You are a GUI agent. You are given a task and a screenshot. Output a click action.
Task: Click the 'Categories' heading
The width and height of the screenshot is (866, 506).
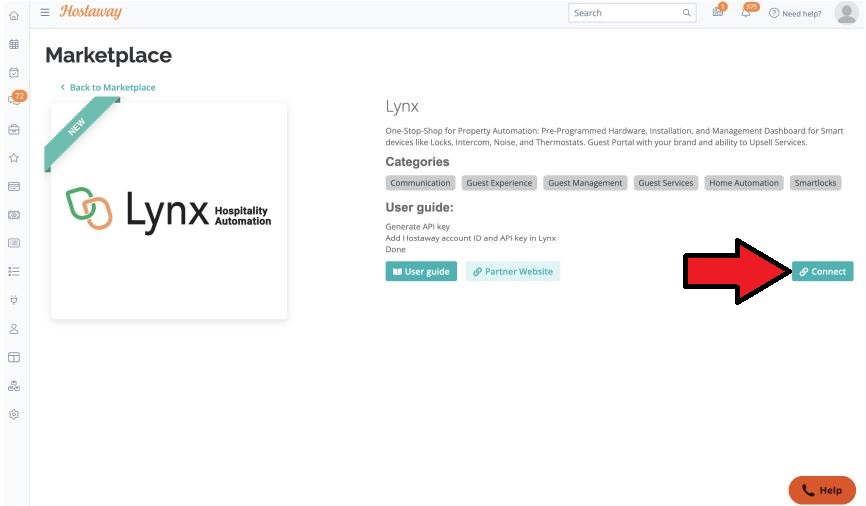(x=417, y=162)
